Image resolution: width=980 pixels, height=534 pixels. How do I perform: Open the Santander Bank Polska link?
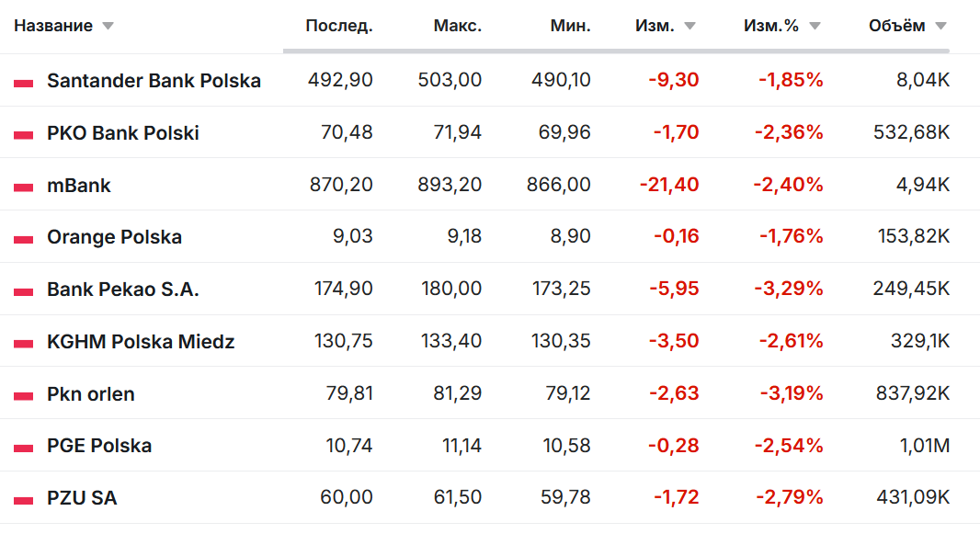pos(154,81)
